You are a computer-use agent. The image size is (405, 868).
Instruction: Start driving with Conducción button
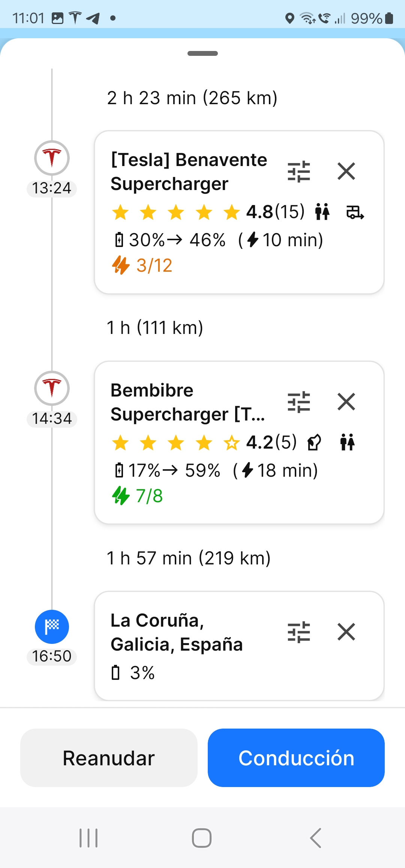click(296, 758)
